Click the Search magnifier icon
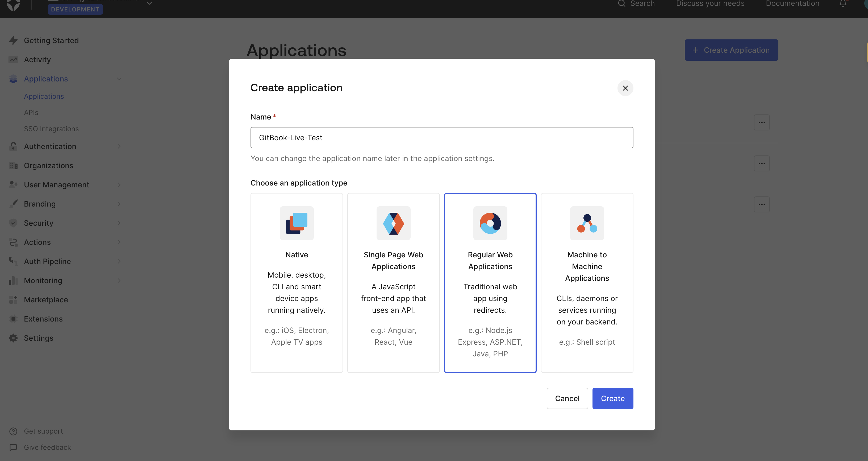Screen dimensions: 868x461 (621, 4)
